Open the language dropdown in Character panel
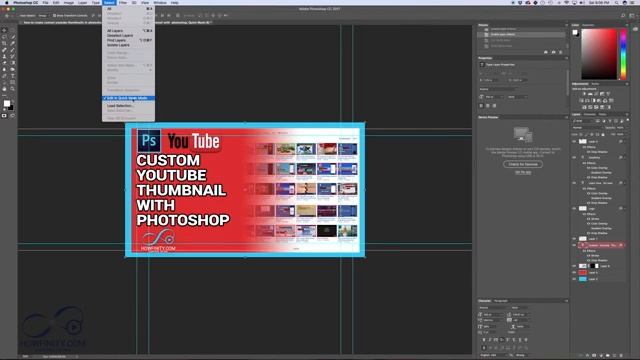Screen dimensions: 640x360 tap(493, 355)
